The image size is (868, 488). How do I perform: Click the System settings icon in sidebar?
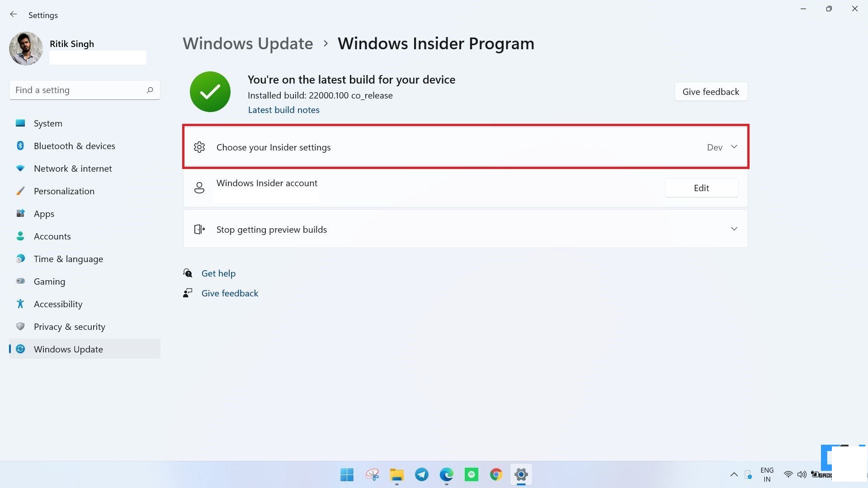[x=21, y=123]
